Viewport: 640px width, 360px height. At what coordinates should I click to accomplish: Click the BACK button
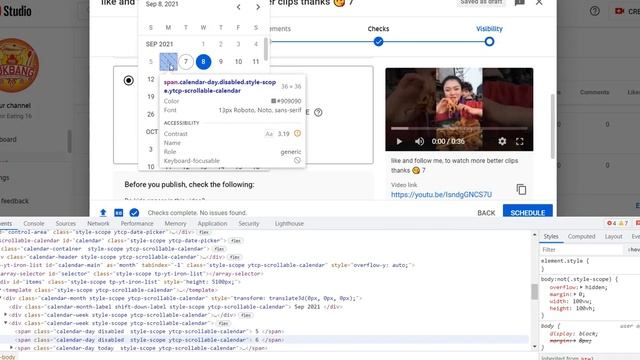point(486,213)
